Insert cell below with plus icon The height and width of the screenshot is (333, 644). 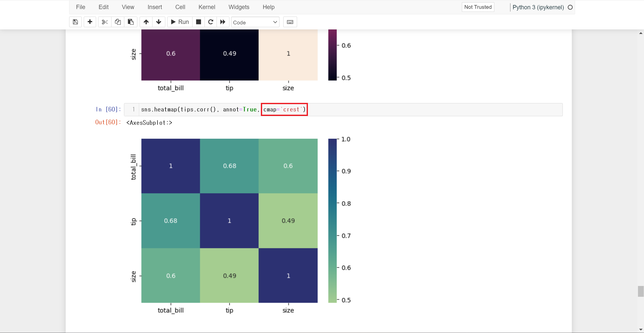90,22
